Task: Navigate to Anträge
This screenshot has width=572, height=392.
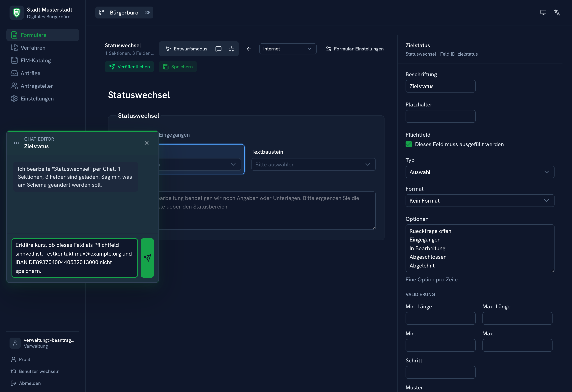Action: click(43, 73)
